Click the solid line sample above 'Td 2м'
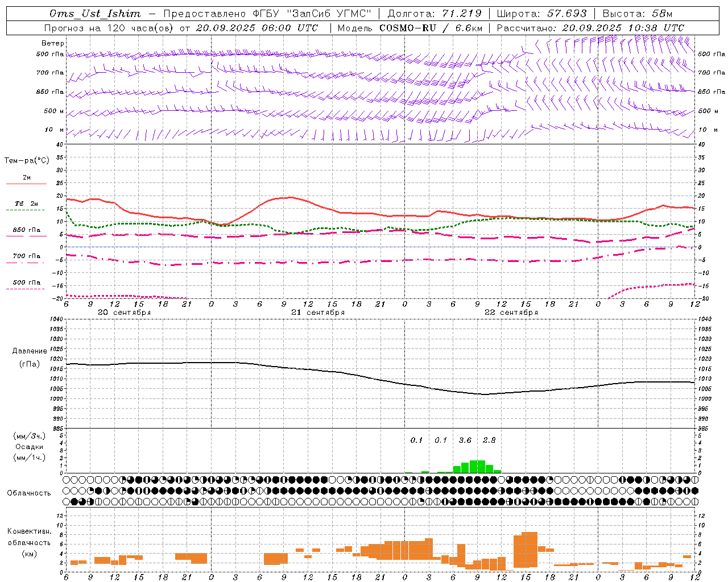The height and width of the screenshot is (582, 728). coord(26,184)
